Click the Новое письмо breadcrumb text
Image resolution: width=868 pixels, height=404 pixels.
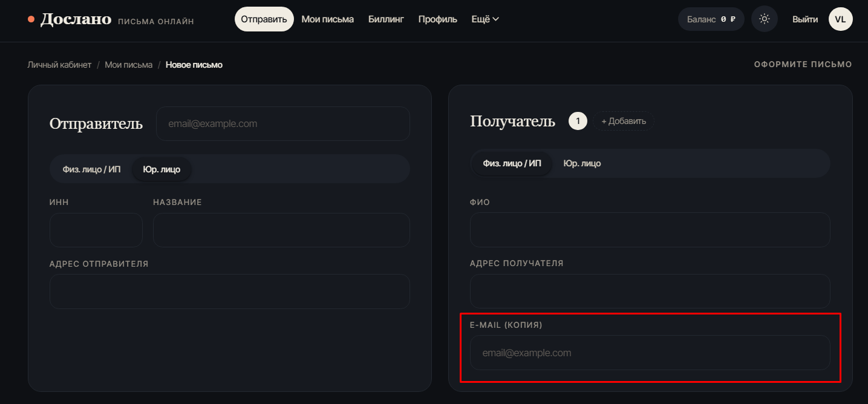[x=194, y=65]
